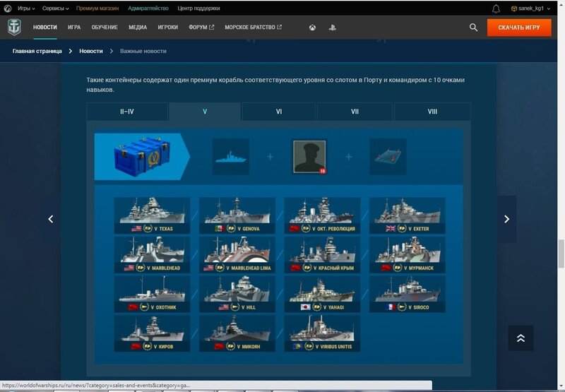Select the V Genova ship card
Viewport: 565px width, 392px height.
click(x=237, y=215)
